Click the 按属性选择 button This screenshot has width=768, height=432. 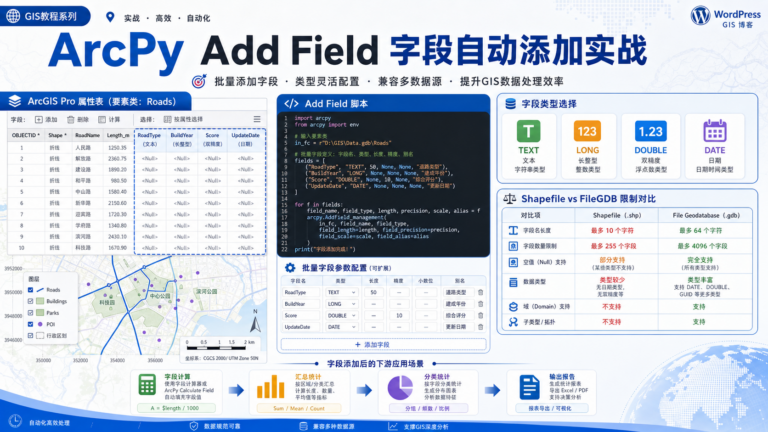[183, 120]
